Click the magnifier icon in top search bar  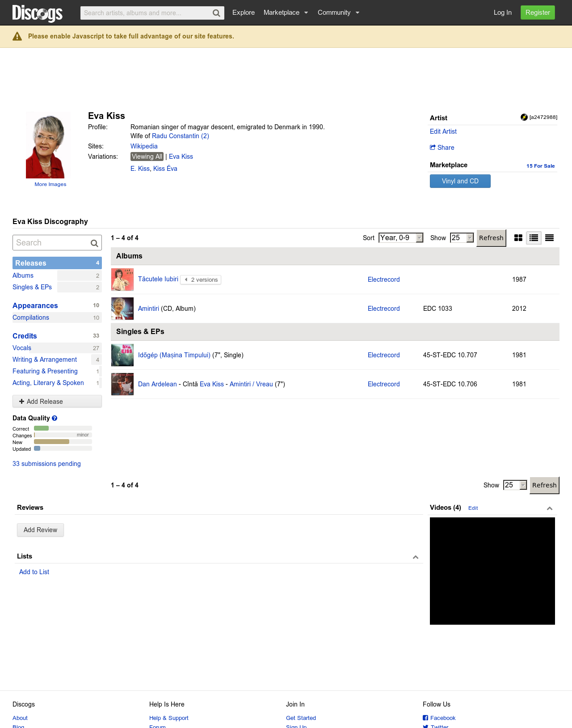coord(216,13)
